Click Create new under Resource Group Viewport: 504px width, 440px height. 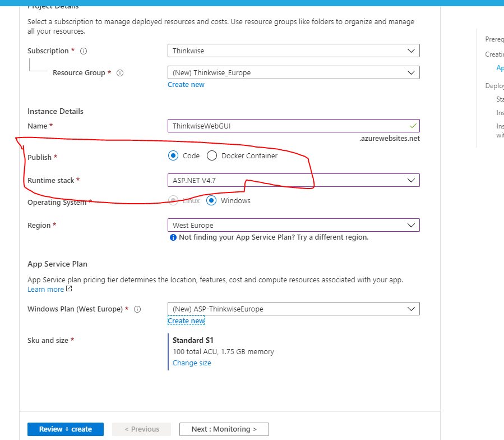[x=186, y=84]
